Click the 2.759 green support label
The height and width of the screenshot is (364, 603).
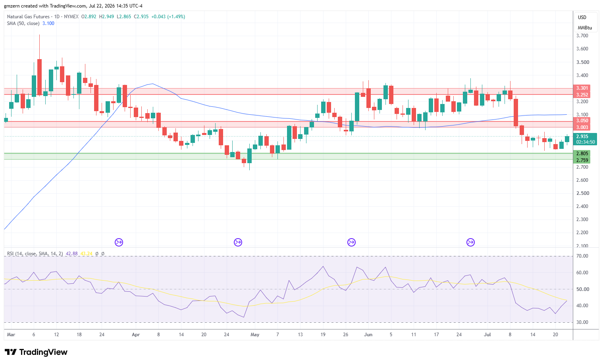[x=582, y=160]
